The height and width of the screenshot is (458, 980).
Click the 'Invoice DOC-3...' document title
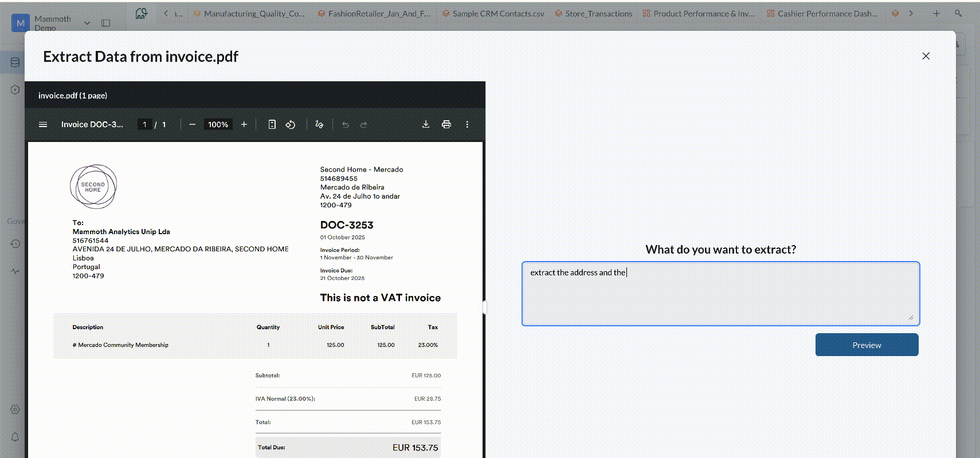[x=92, y=124]
